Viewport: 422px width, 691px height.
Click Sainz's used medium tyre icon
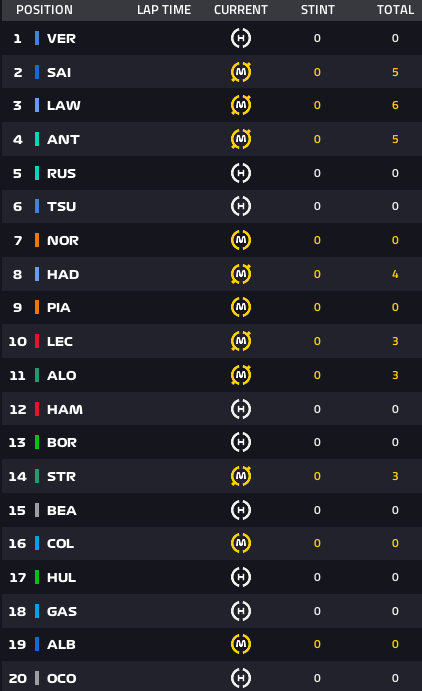[x=241, y=72]
